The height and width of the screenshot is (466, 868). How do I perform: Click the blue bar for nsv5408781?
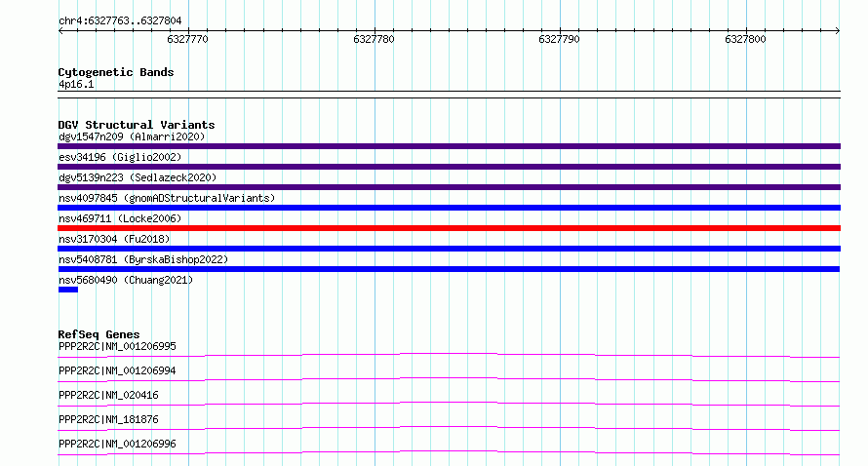coord(449,269)
